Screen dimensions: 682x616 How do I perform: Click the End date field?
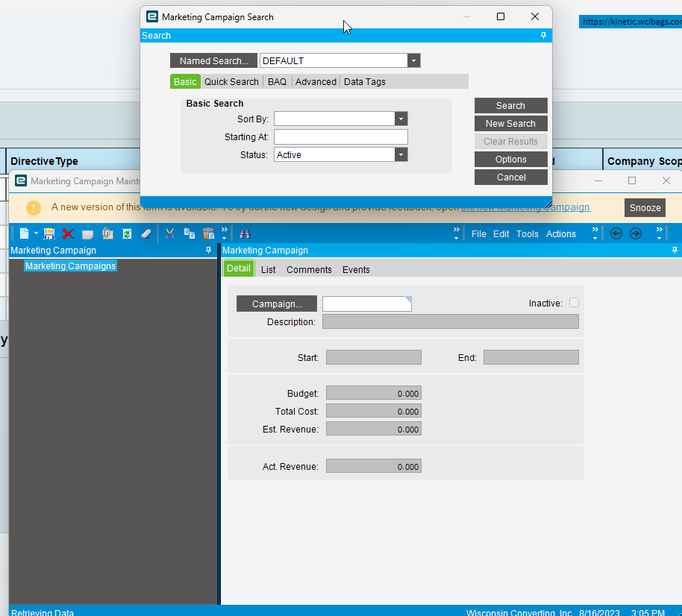(x=531, y=357)
